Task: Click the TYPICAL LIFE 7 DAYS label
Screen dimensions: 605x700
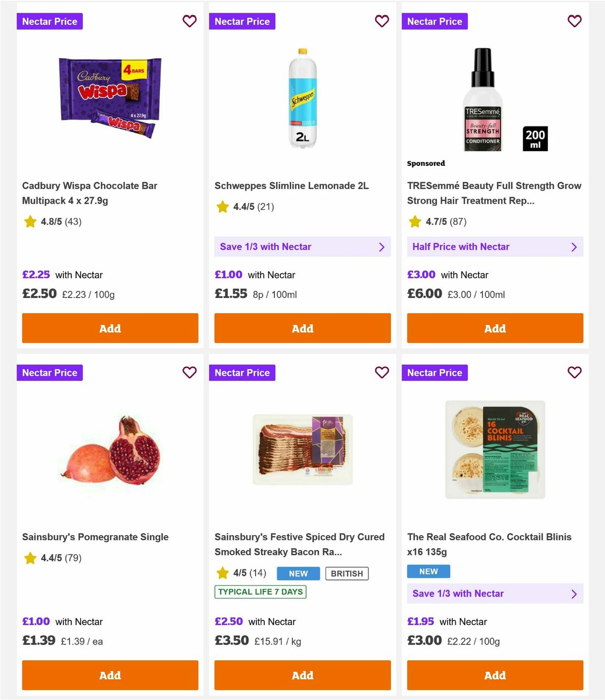Action: [260, 592]
